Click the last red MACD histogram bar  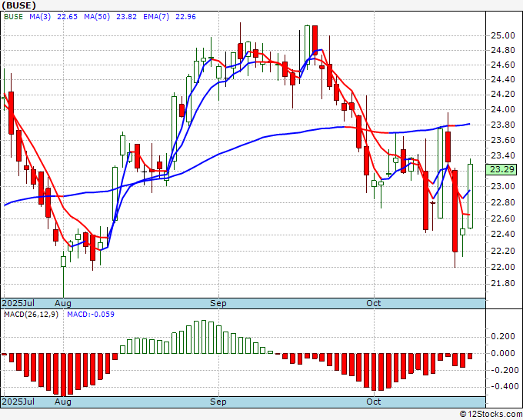coord(470,356)
